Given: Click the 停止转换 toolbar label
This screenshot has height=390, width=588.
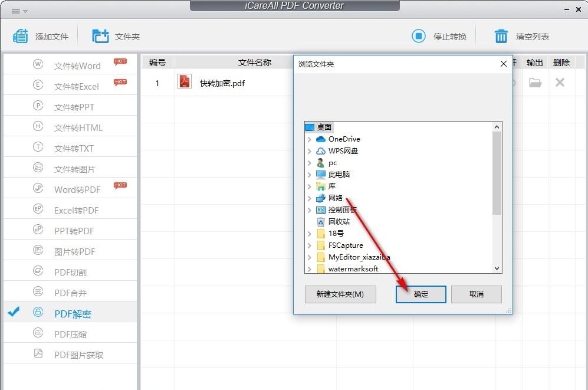Looking at the screenshot, I should (449, 37).
